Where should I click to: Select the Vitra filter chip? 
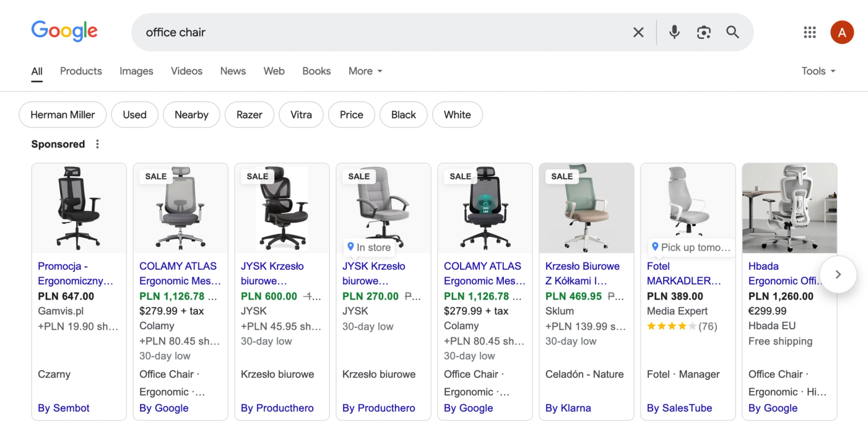301,115
